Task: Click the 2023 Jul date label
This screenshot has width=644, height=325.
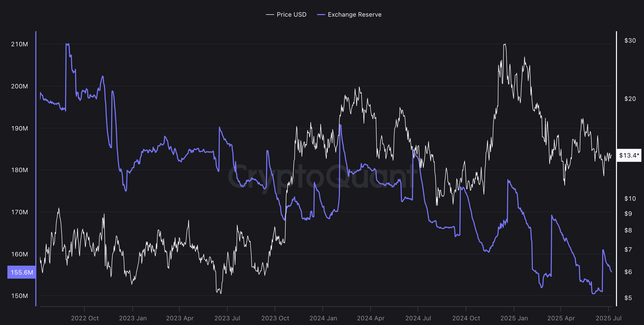Action: 227,318
